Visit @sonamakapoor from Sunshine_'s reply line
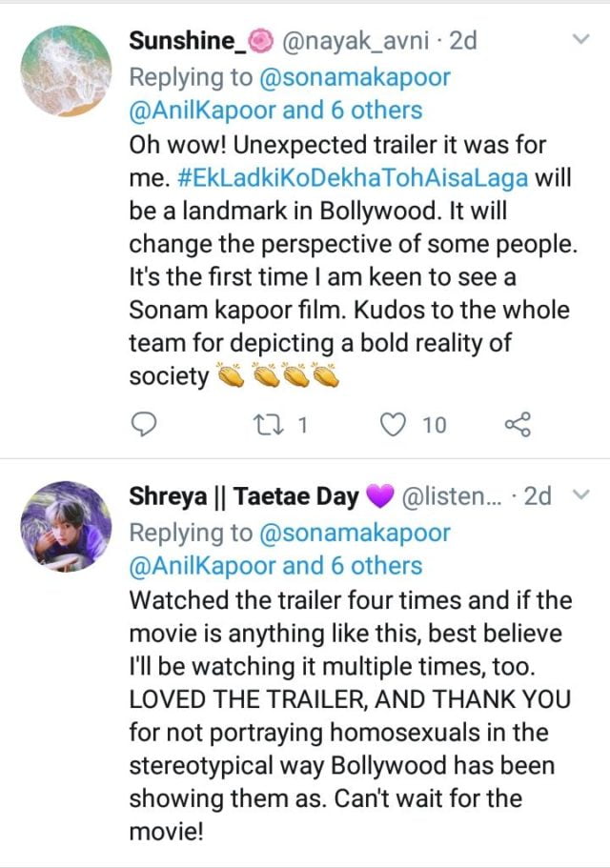Viewport: 610px width, 868px height. point(350,75)
